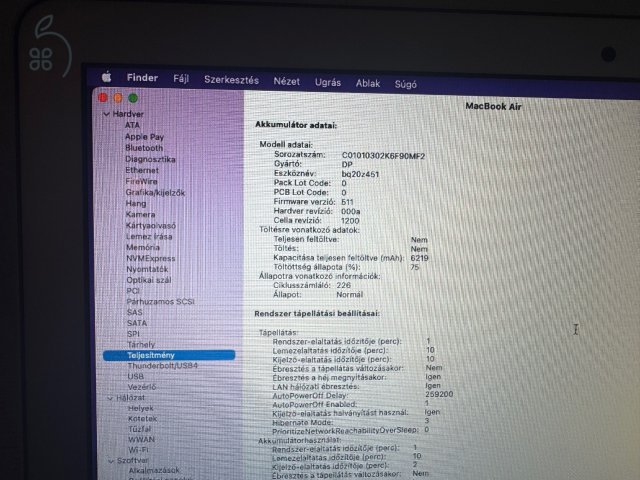Open the Nézet menu
Image resolution: width=640 pixels, height=480 pixels.
pos(287,81)
